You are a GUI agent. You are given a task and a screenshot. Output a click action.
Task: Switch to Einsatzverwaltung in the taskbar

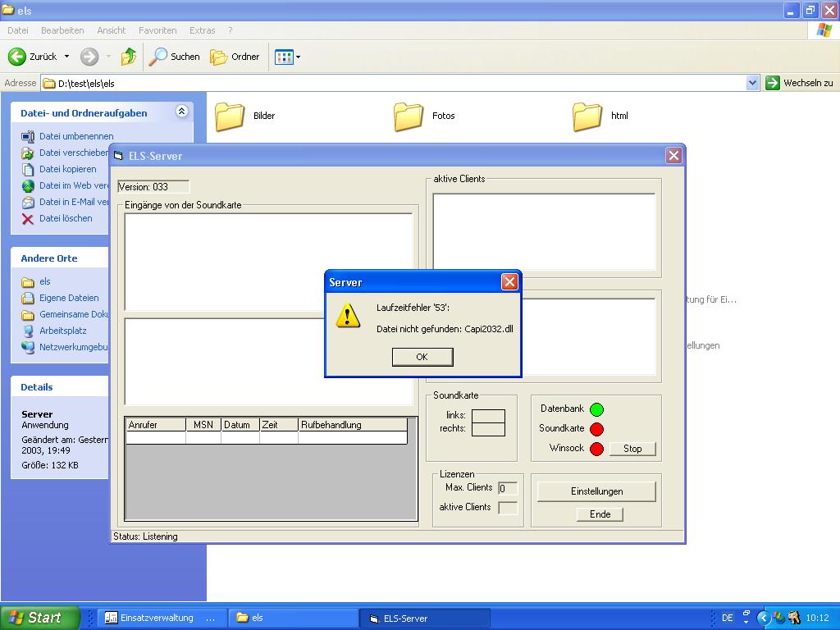point(159,618)
